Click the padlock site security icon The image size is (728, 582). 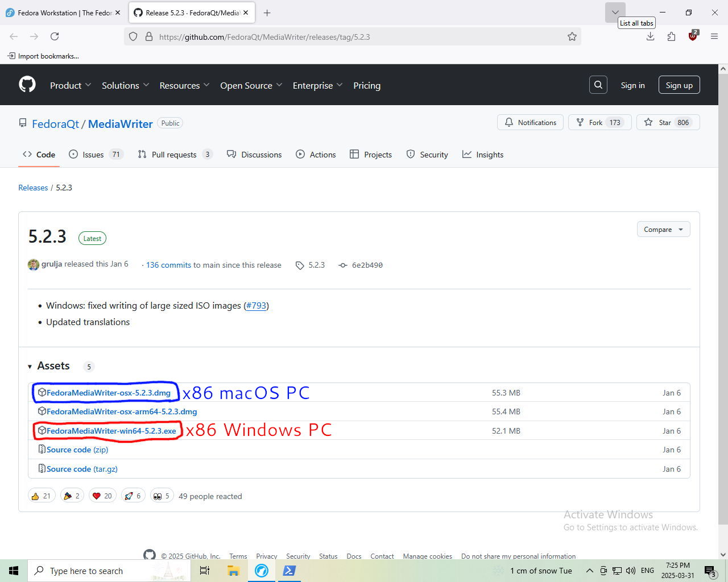[149, 36]
